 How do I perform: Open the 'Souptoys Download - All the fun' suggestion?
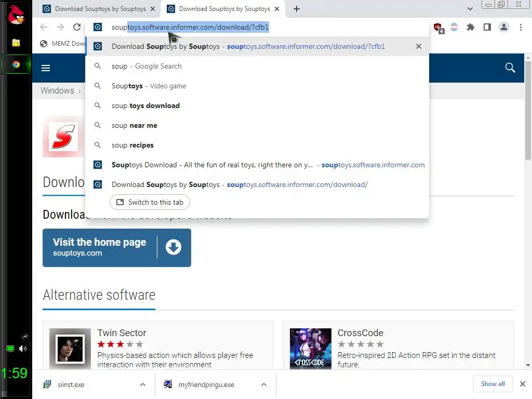point(257,165)
